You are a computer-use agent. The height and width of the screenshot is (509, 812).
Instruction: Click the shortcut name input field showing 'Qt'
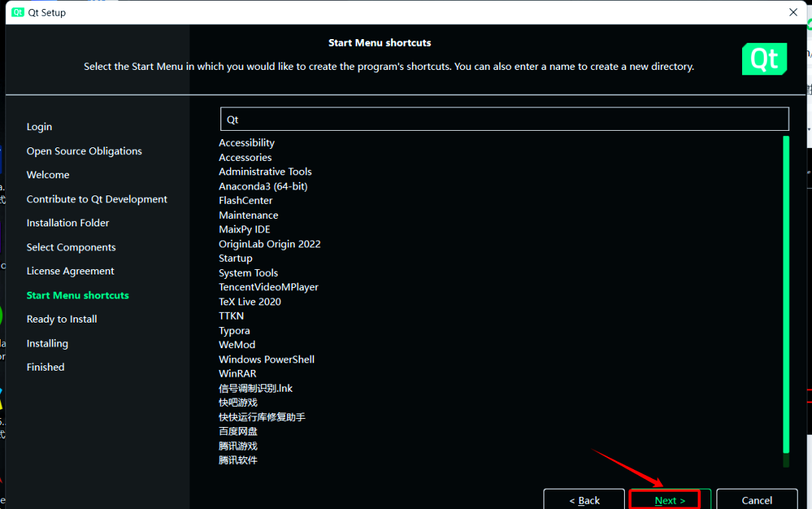coord(504,119)
